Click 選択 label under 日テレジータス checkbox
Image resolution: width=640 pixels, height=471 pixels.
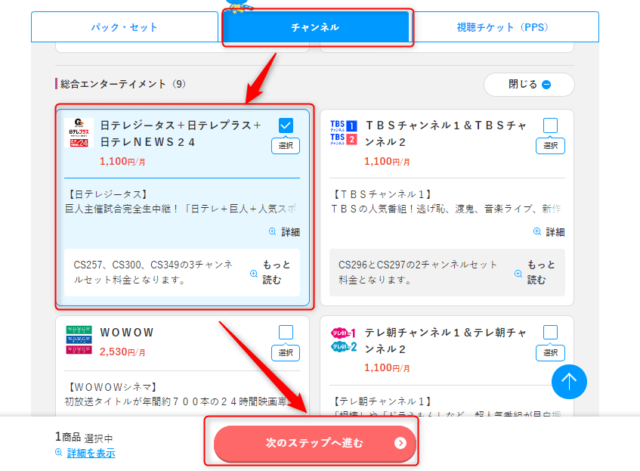point(286,146)
